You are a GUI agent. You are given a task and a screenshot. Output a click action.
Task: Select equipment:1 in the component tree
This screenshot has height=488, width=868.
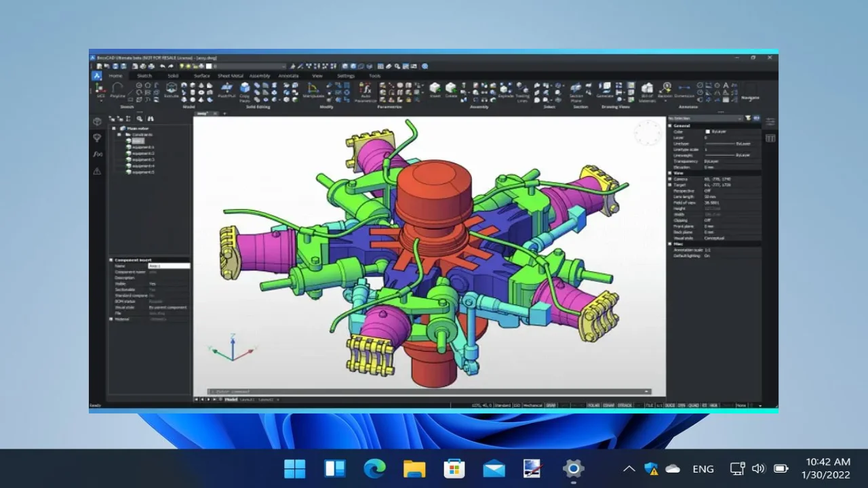click(x=143, y=147)
